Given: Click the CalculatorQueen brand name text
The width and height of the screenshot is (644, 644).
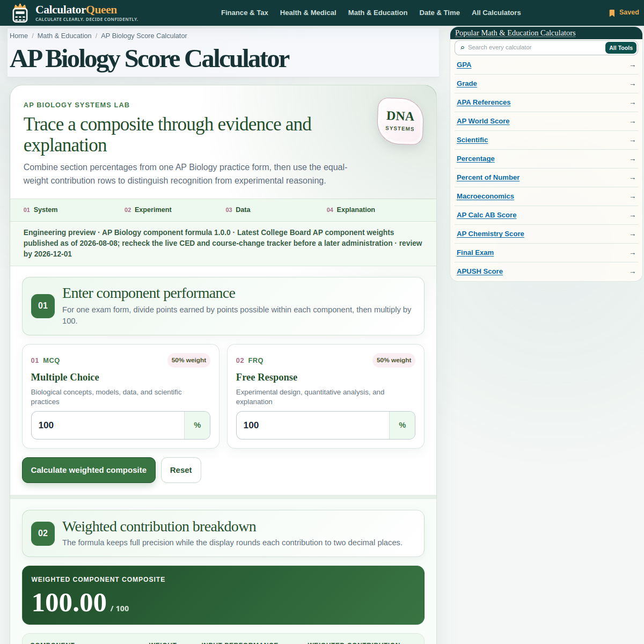Looking at the screenshot, I should click(x=76, y=10).
